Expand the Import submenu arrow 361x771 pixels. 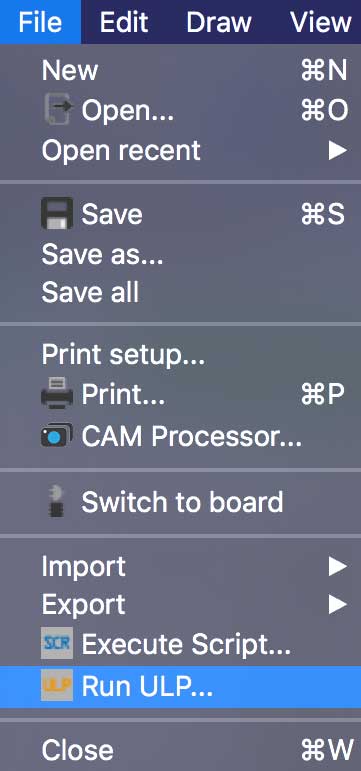click(x=338, y=566)
